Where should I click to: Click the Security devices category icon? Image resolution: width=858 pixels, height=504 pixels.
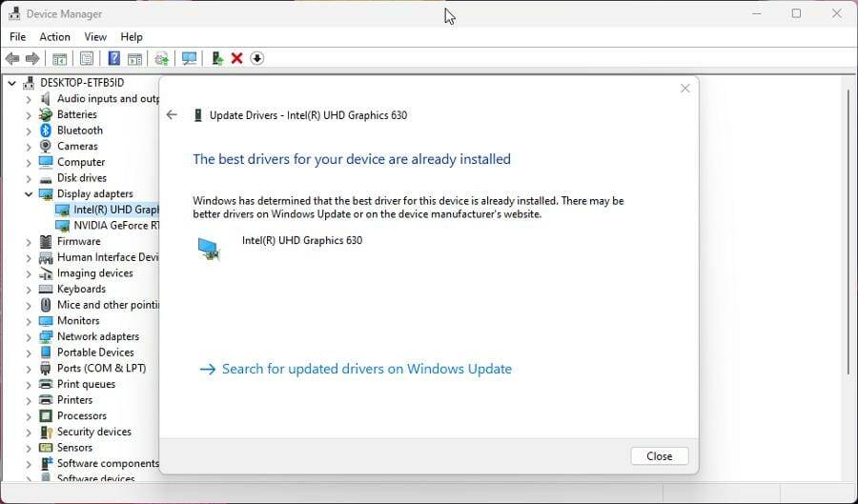(46, 432)
